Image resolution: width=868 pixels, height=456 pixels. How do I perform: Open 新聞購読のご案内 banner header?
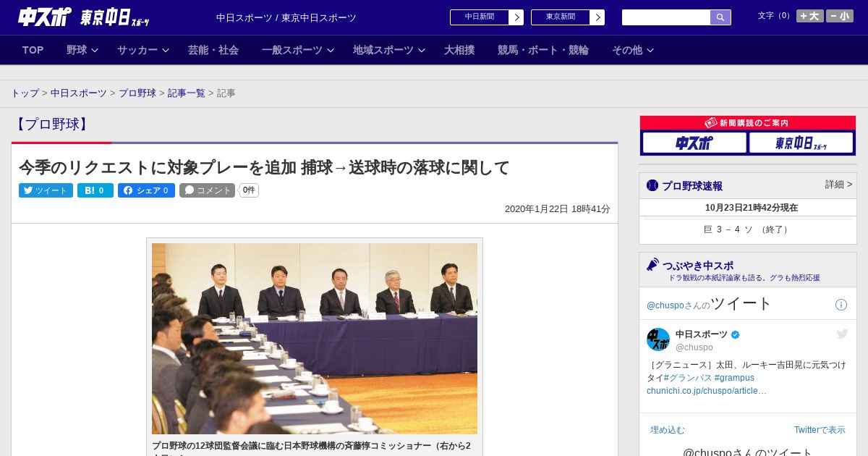(x=748, y=123)
